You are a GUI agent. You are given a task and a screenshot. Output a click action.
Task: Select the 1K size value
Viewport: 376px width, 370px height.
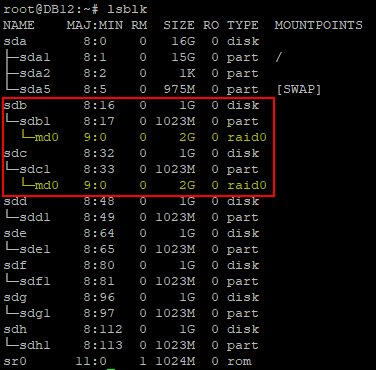tap(187, 73)
